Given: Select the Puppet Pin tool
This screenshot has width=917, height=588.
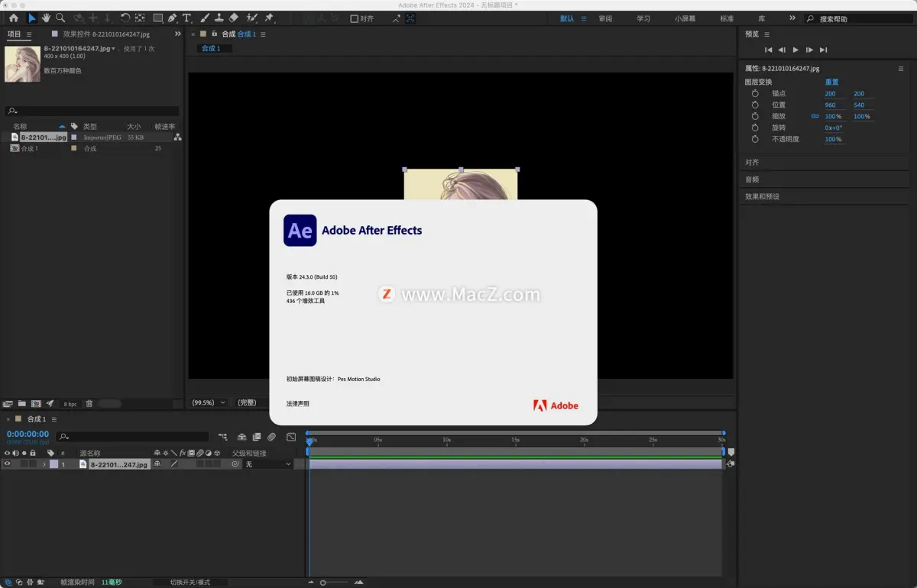Looking at the screenshot, I should 269,18.
